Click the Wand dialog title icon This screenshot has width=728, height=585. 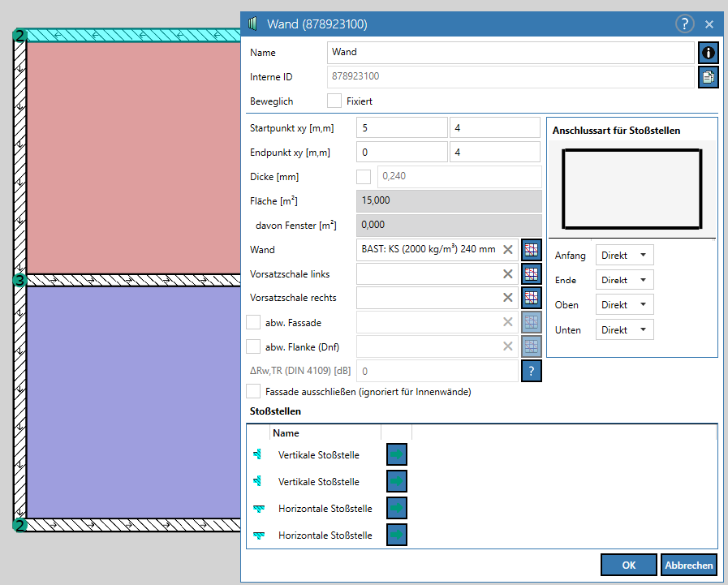(252, 24)
